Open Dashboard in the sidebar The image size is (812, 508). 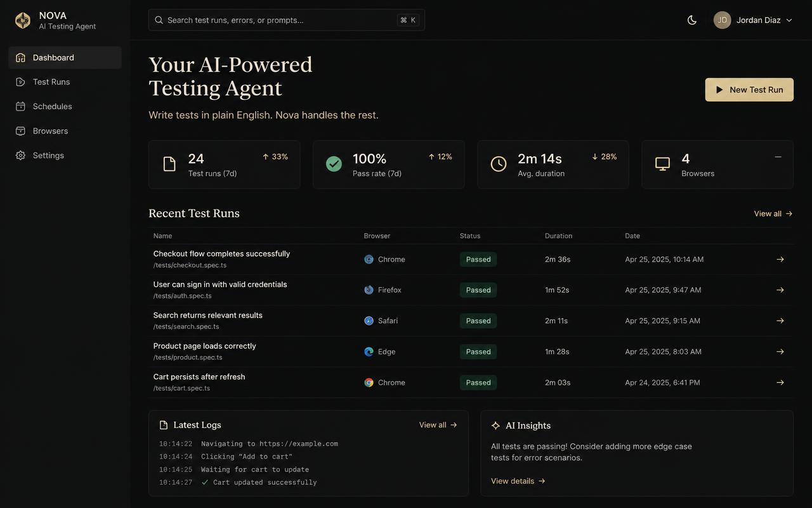[x=65, y=57]
